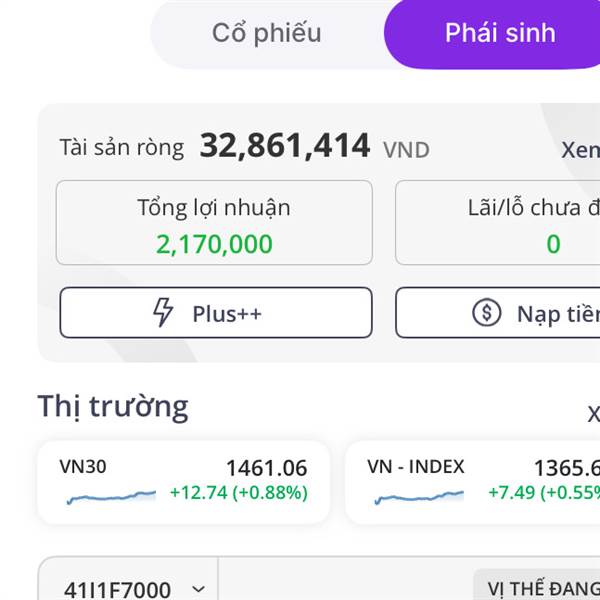This screenshot has height=600, width=600.
Task: Tap the Nạp tiền deposit button
Action: click(x=498, y=313)
